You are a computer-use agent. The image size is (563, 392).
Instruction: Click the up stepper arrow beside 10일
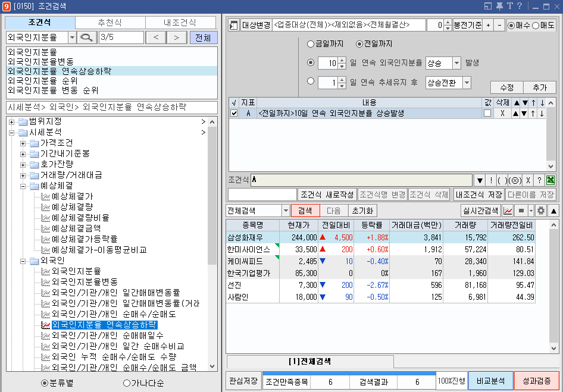(x=342, y=61)
